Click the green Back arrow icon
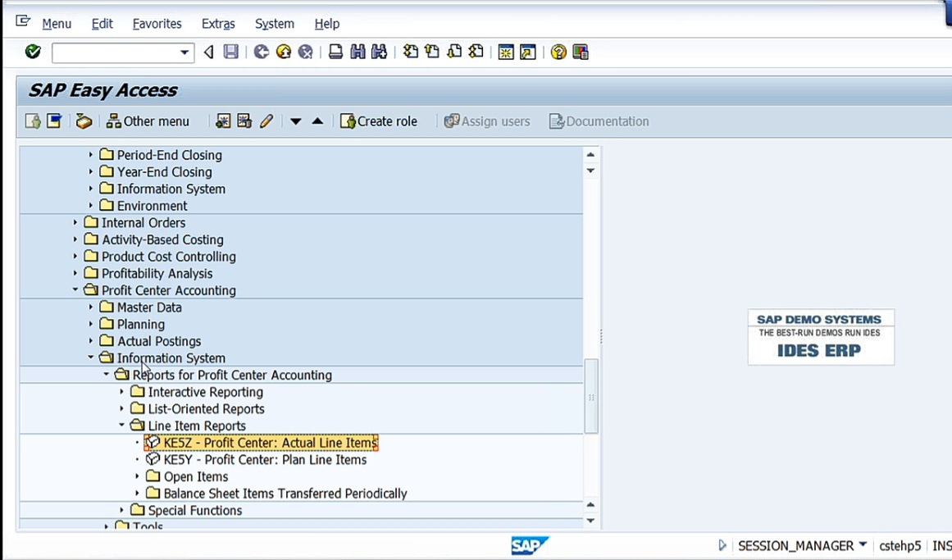The width and height of the screenshot is (952, 560). pyautogui.click(x=261, y=52)
